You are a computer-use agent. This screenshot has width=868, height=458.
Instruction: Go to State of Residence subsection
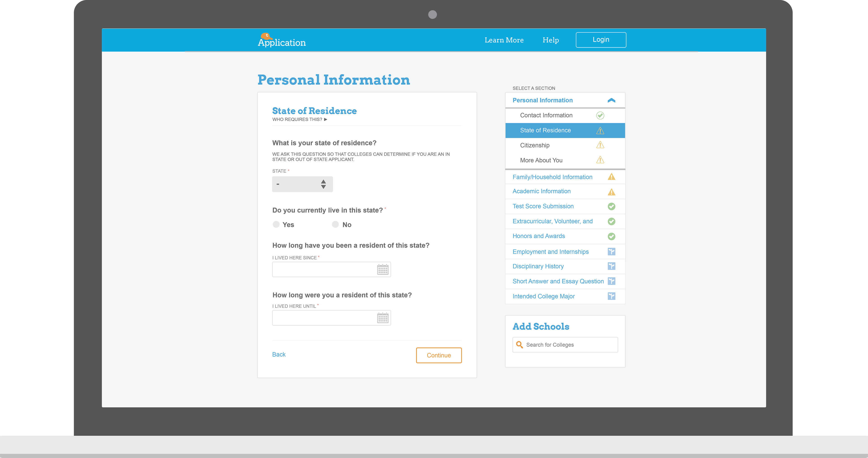click(x=565, y=131)
